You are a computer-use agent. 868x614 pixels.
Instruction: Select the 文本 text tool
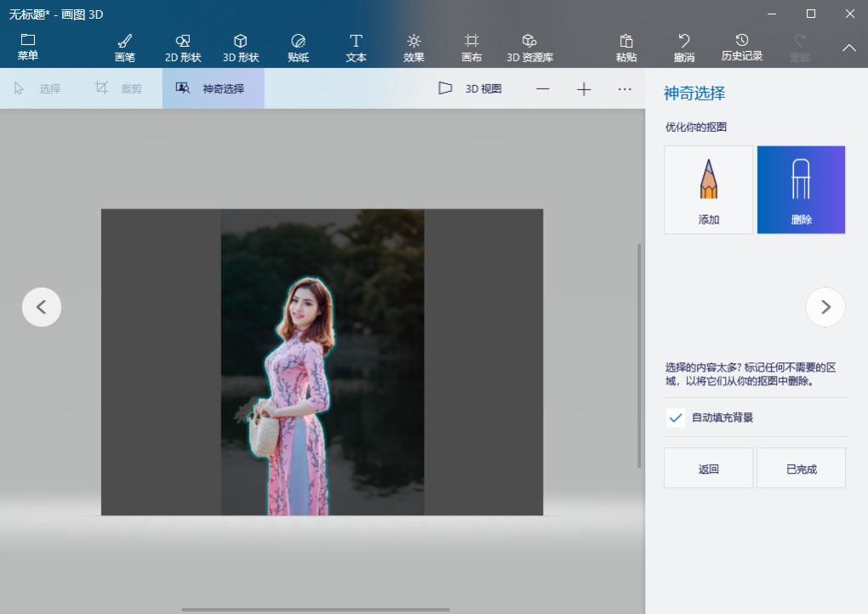[x=356, y=48]
